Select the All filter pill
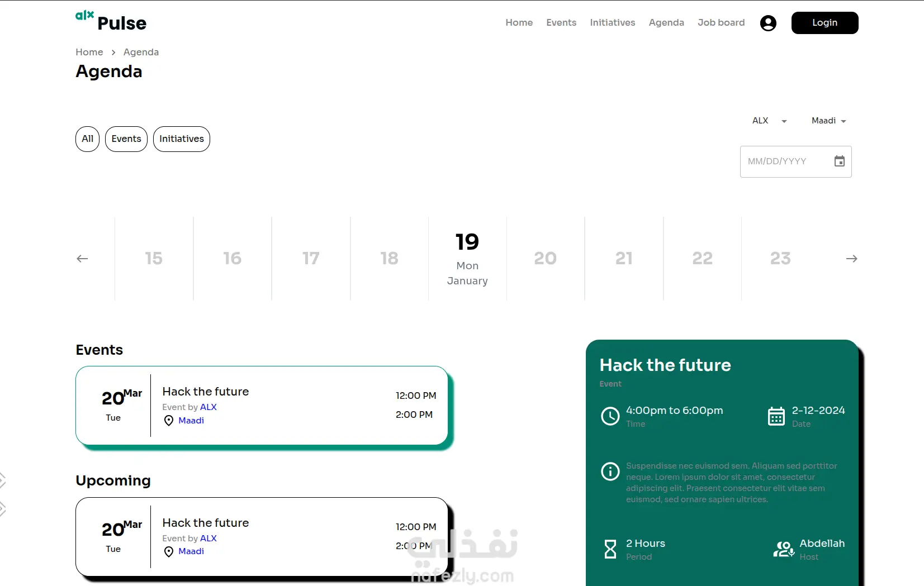 tap(88, 139)
